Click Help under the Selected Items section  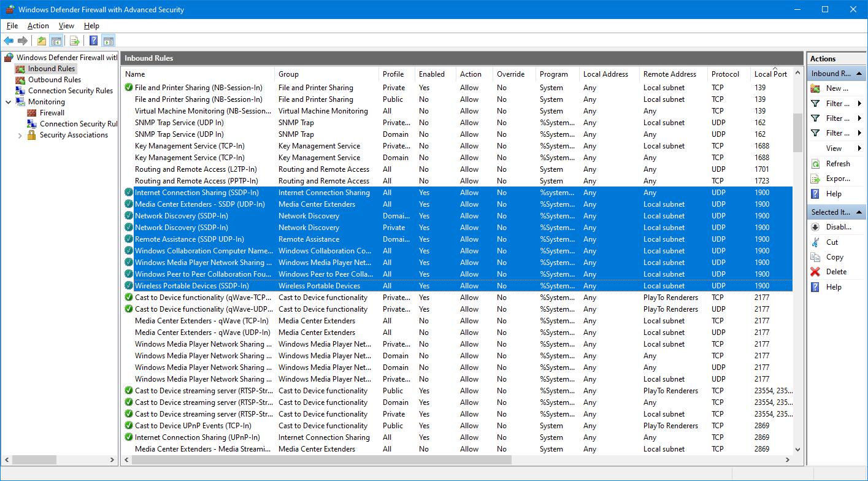[x=834, y=287]
